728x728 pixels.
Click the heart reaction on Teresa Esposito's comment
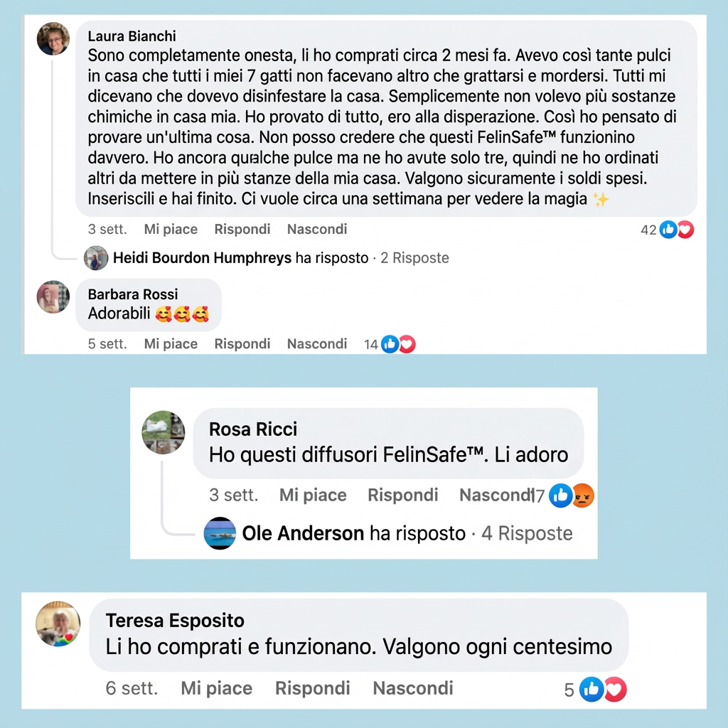point(615,690)
